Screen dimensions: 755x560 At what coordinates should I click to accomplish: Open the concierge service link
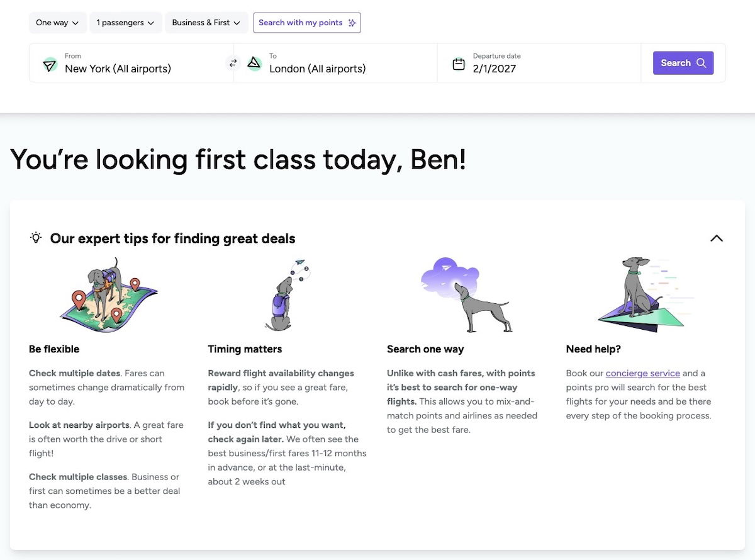pyautogui.click(x=642, y=373)
